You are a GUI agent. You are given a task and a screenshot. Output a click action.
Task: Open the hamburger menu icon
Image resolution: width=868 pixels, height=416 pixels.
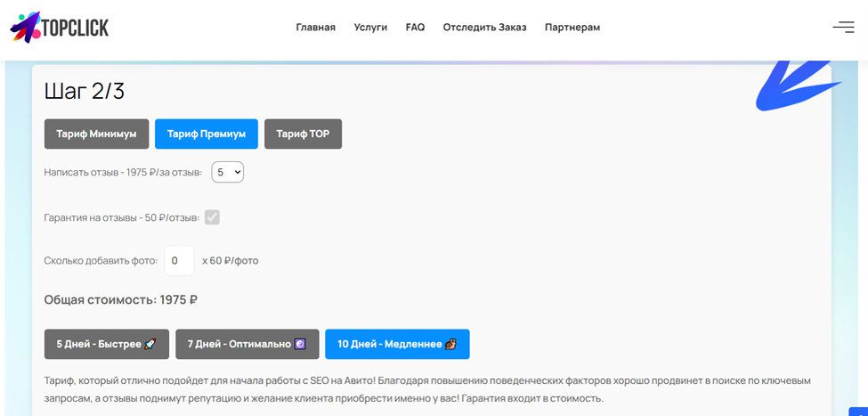(844, 27)
